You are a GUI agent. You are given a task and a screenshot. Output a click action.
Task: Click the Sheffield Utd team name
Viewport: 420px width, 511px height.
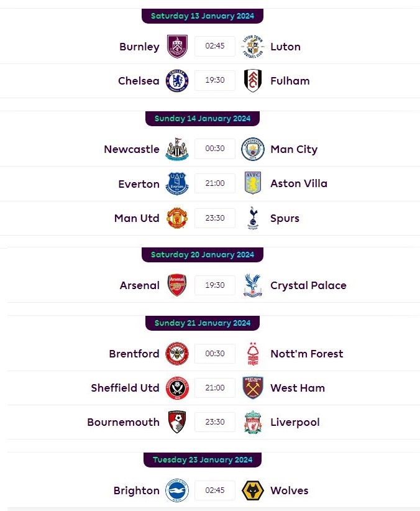tap(125, 388)
